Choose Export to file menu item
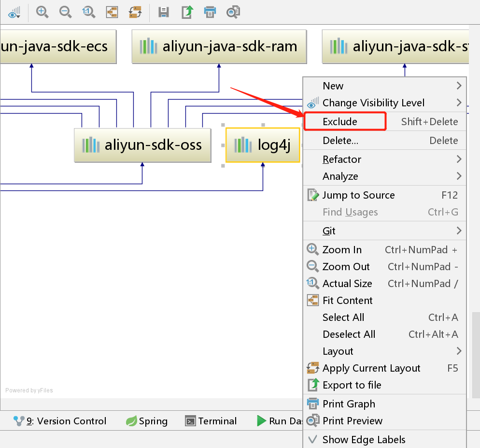 tap(385, 385)
